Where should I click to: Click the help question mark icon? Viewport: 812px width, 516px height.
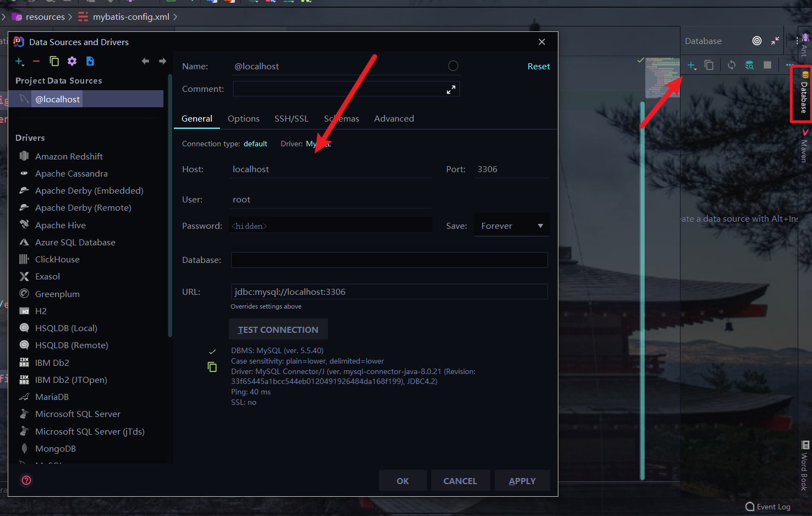coord(26,480)
